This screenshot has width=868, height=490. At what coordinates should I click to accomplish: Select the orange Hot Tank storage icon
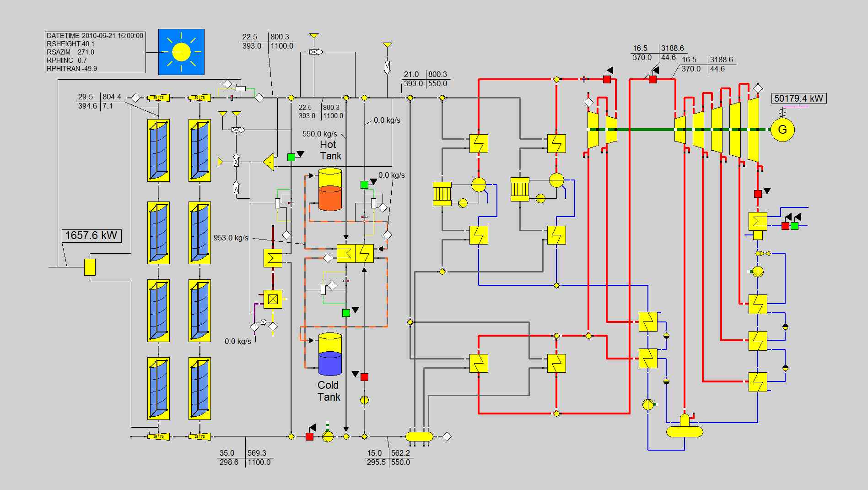tap(330, 190)
